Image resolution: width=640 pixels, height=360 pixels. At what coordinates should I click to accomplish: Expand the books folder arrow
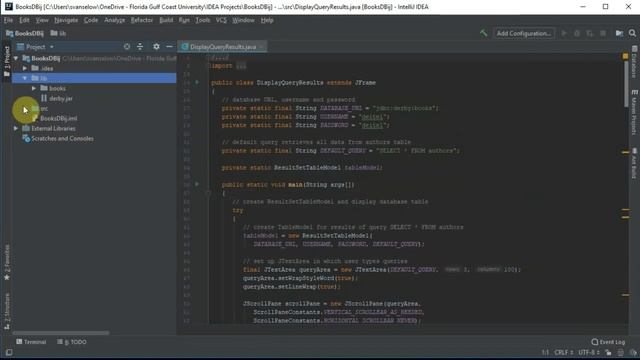click(34, 88)
